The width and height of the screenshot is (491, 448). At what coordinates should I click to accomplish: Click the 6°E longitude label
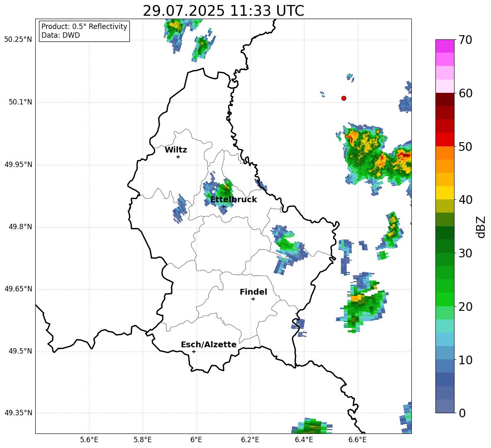pos(196,440)
